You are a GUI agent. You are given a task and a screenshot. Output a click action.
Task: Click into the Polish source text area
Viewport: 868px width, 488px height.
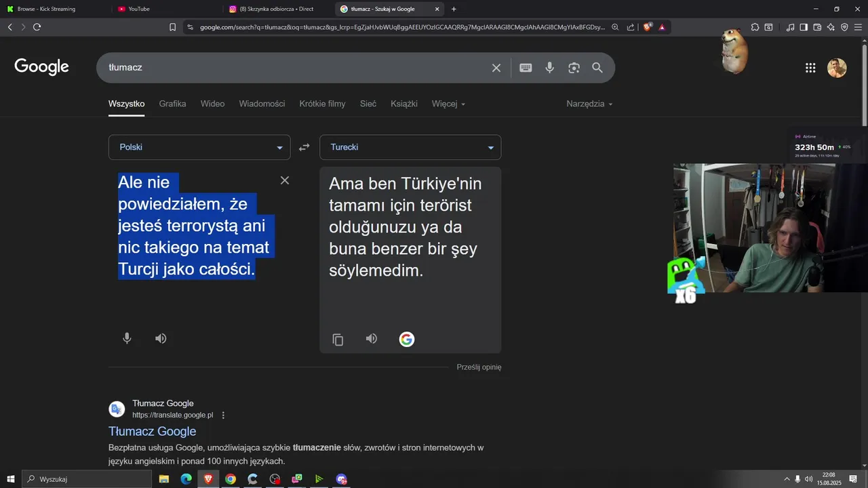click(x=194, y=226)
